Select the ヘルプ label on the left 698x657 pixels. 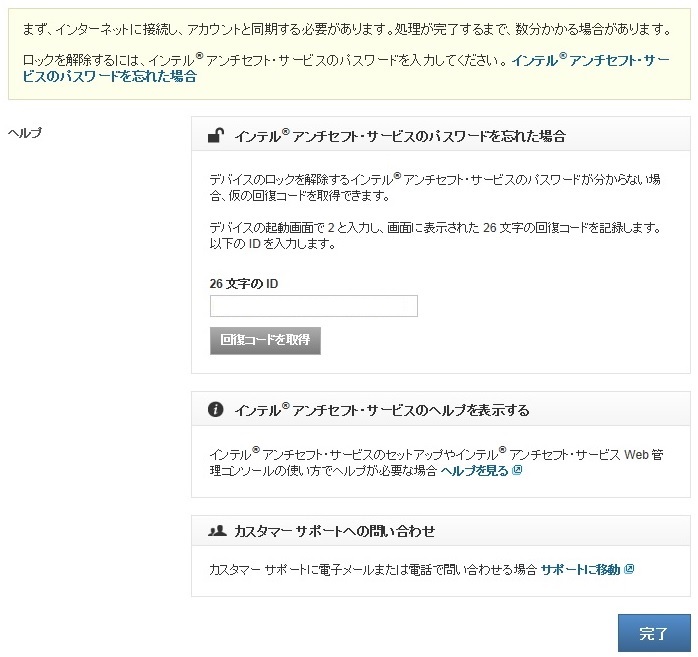[25, 132]
